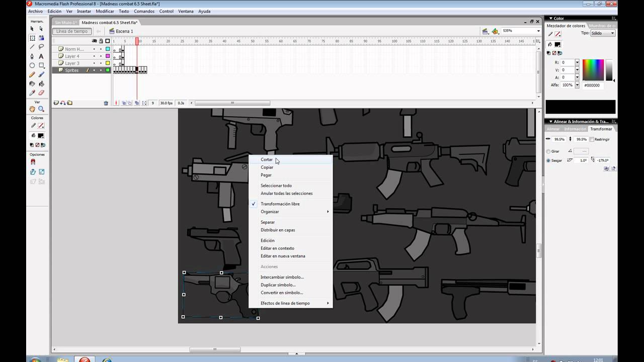
Task: Open the A value slider dropdown
Action: (577, 77)
